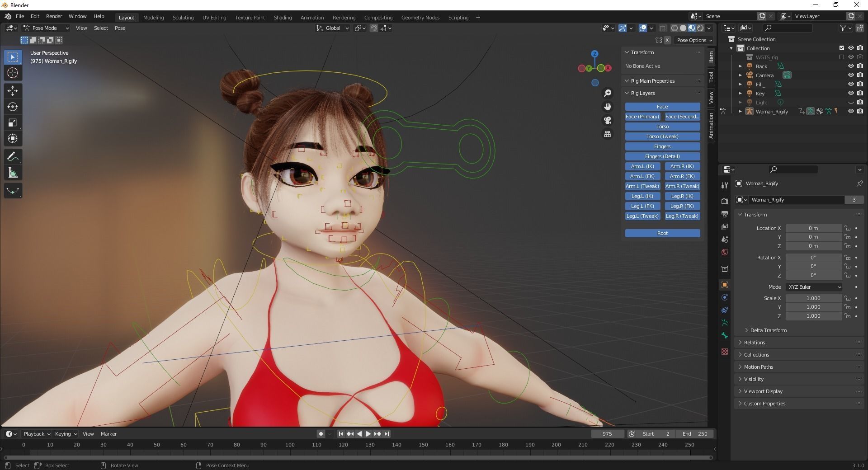Jump to the timeline start frame
The image size is (868, 470).
coord(341,434)
